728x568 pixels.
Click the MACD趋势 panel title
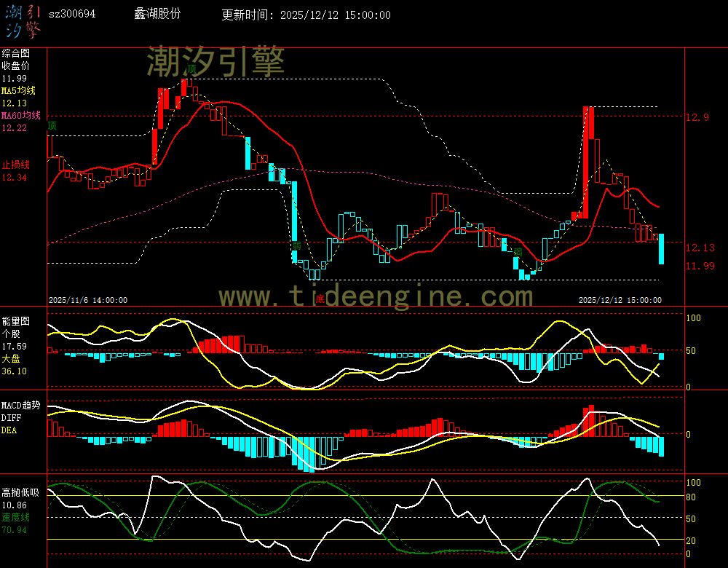click(20, 405)
